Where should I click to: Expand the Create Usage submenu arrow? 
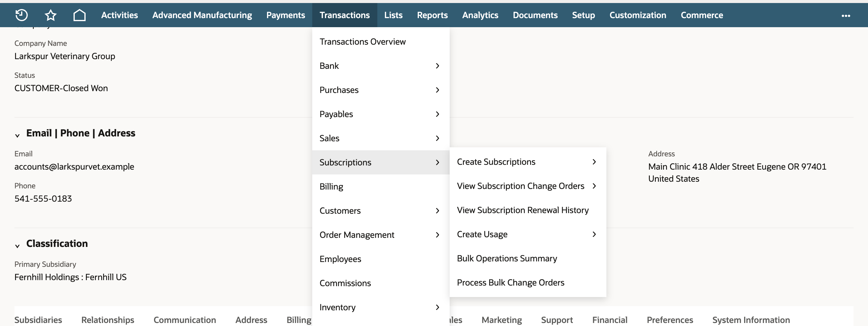pyautogui.click(x=594, y=234)
